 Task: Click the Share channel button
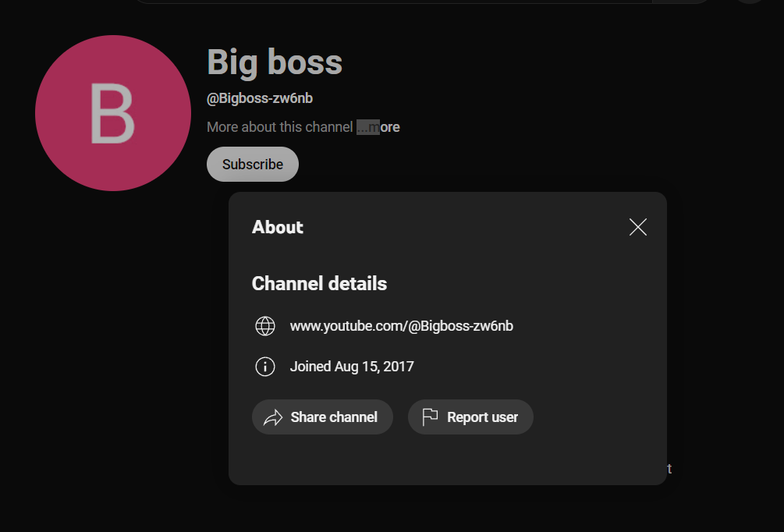[x=322, y=417]
